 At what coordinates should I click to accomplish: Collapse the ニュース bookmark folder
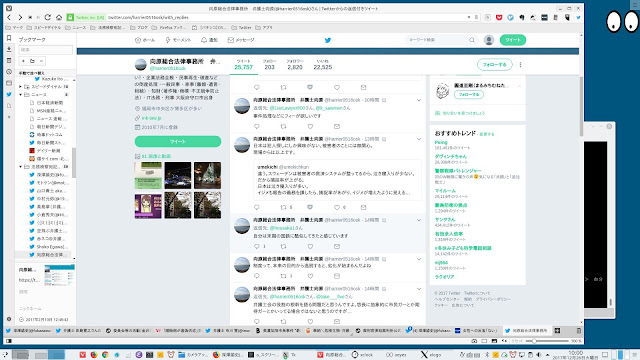coord(20,95)
